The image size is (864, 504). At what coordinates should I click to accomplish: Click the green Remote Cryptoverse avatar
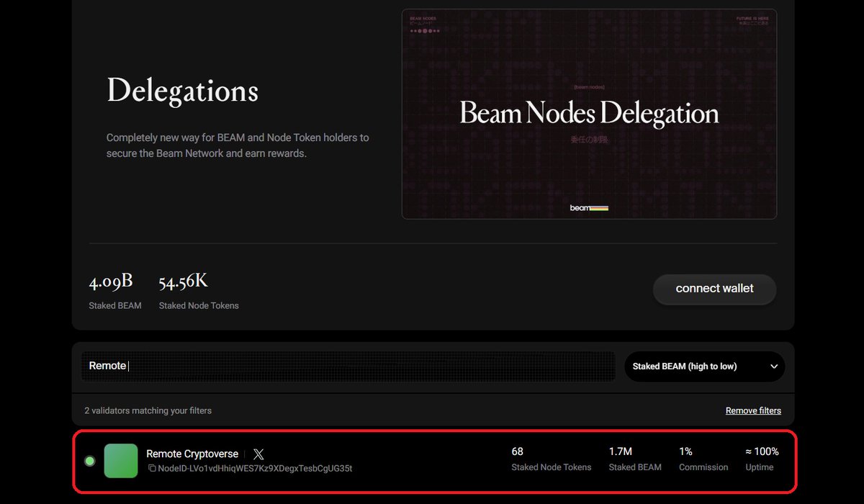(121, 461)
